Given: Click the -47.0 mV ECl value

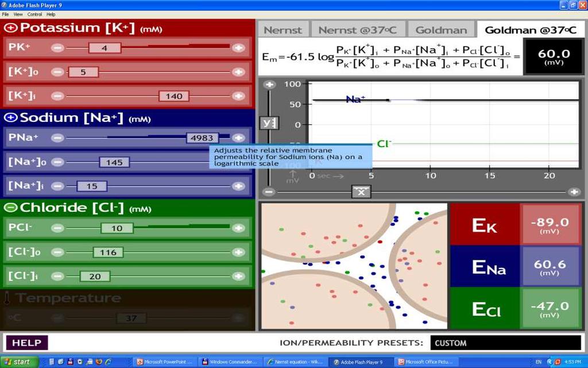Looking at the screenshot, I should tap(550, 309).
